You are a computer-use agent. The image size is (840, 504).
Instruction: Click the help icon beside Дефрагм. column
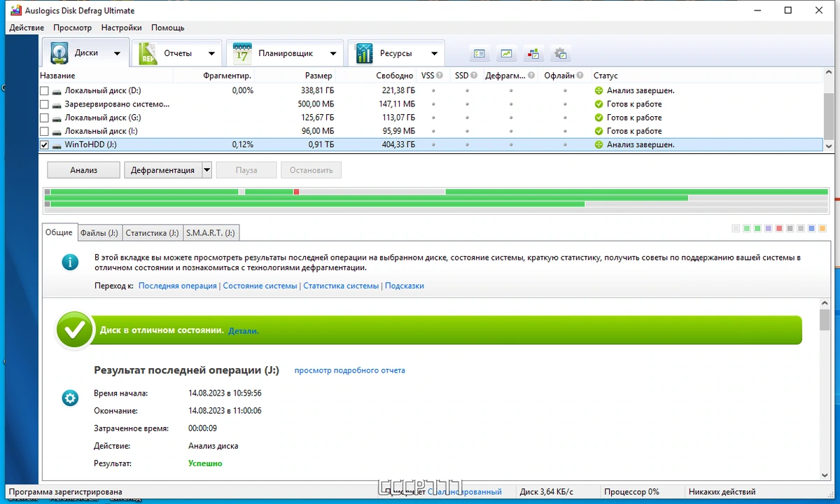point(531,76)
